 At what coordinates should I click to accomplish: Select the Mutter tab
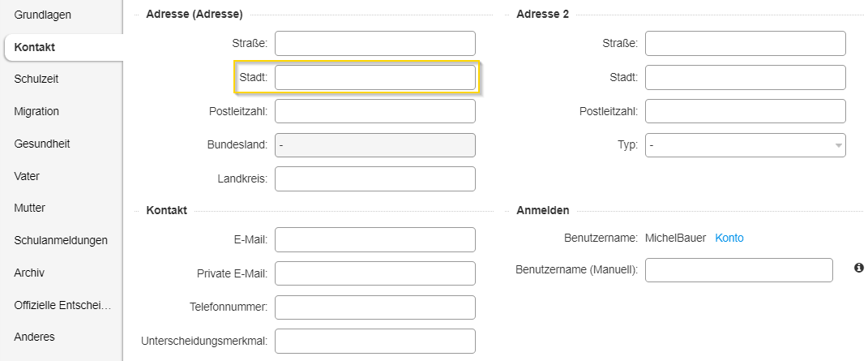(29, 208)
